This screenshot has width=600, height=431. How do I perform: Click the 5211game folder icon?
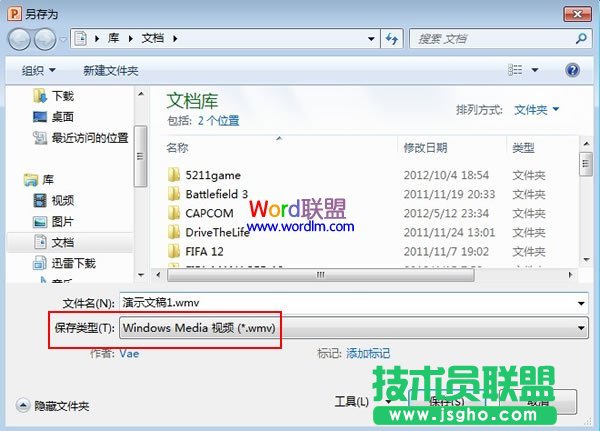174,175
